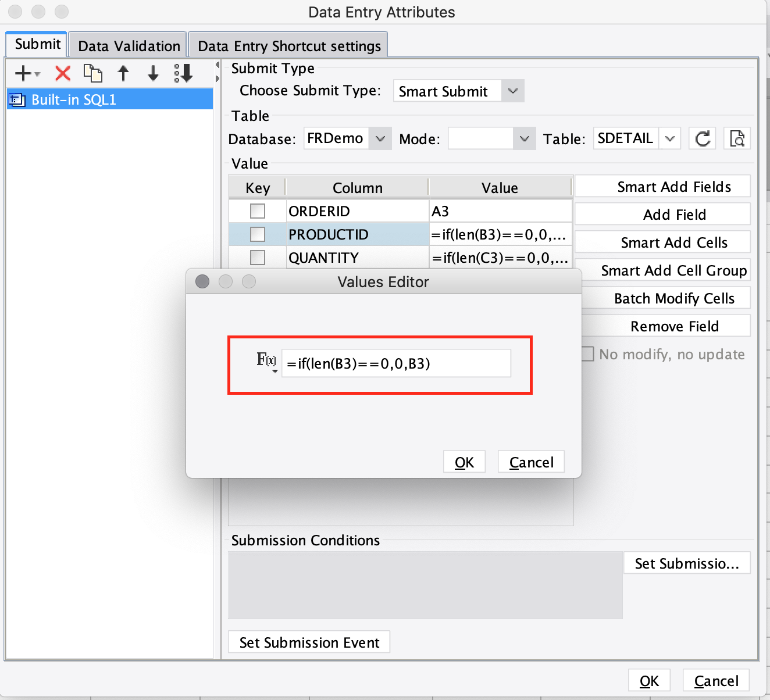Tick the Key checkbox for PRODUCTID

pyautogui.click(x=258, y=234)
